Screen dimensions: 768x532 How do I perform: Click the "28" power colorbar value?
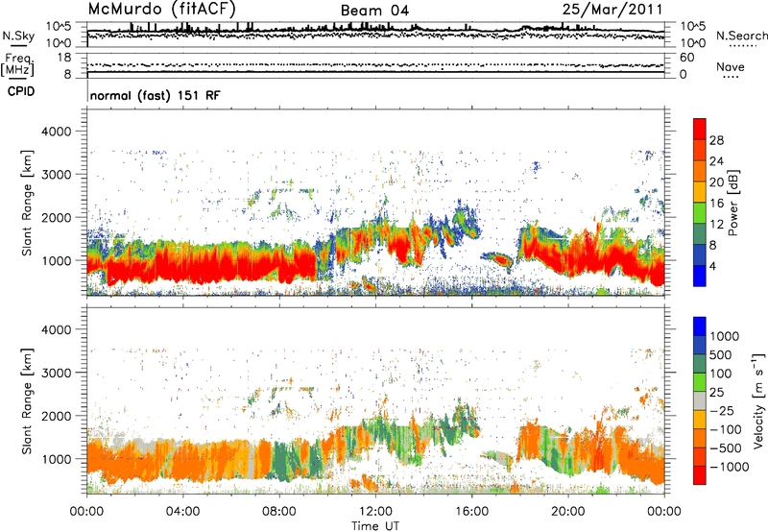click(x=716, y=140)
